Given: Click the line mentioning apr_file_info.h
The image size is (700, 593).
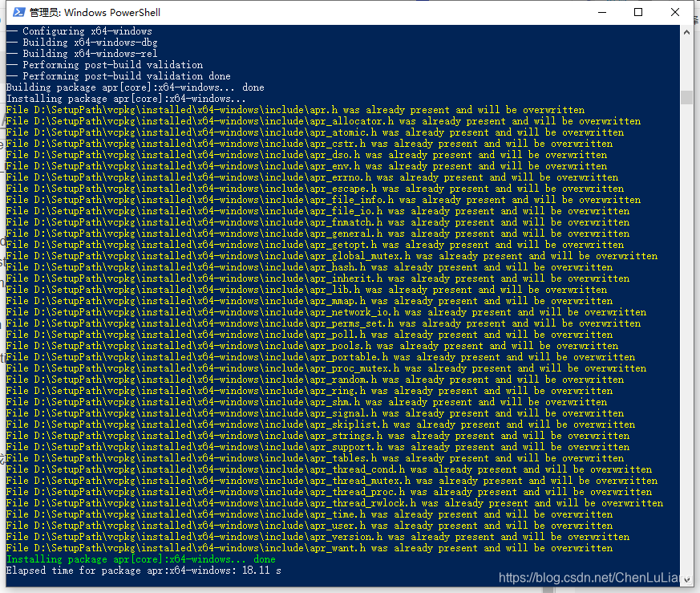Looking at the screenshot, I should coord(323,200).
